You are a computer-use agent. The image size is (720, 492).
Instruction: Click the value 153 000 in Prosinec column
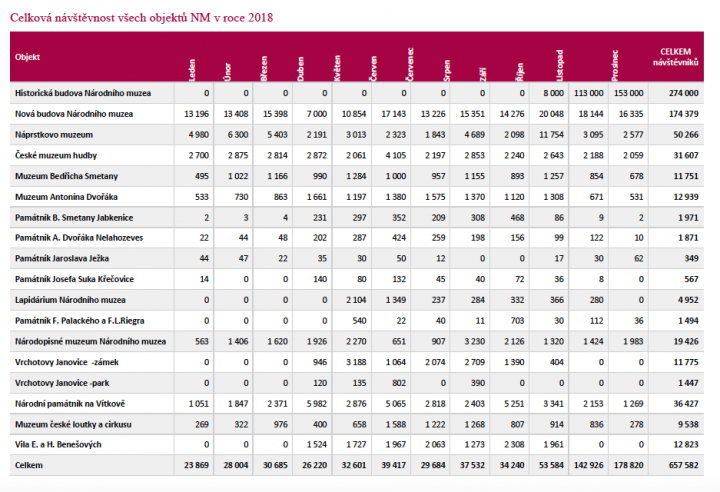(628, 93)
